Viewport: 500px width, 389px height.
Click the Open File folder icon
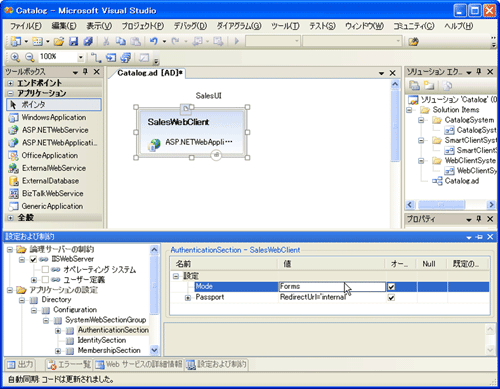59,41
